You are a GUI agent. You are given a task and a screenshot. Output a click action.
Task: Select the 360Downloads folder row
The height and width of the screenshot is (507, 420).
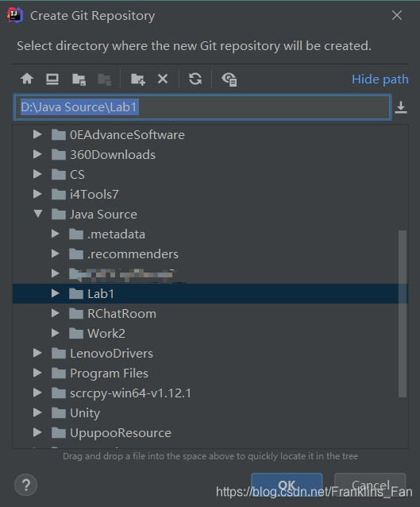coord(210,154)
